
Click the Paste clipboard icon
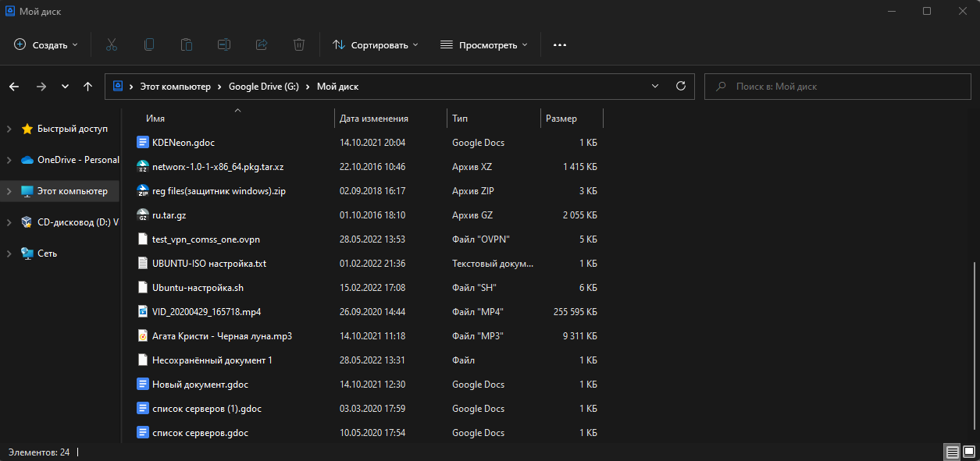(186, 45)
